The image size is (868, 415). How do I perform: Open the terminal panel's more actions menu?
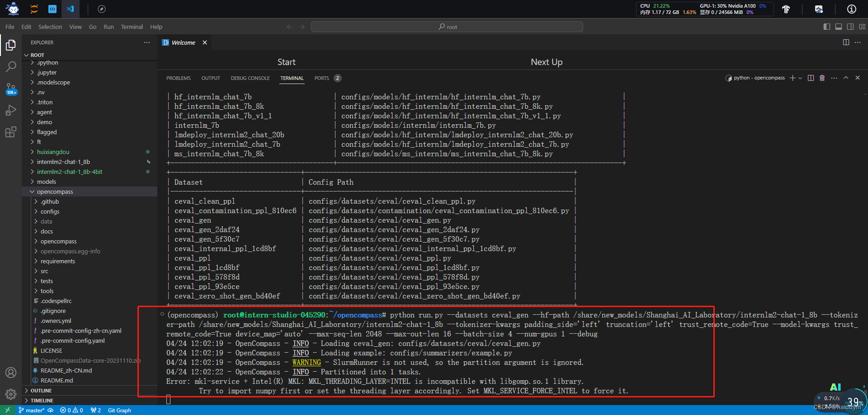pos(834,78)
